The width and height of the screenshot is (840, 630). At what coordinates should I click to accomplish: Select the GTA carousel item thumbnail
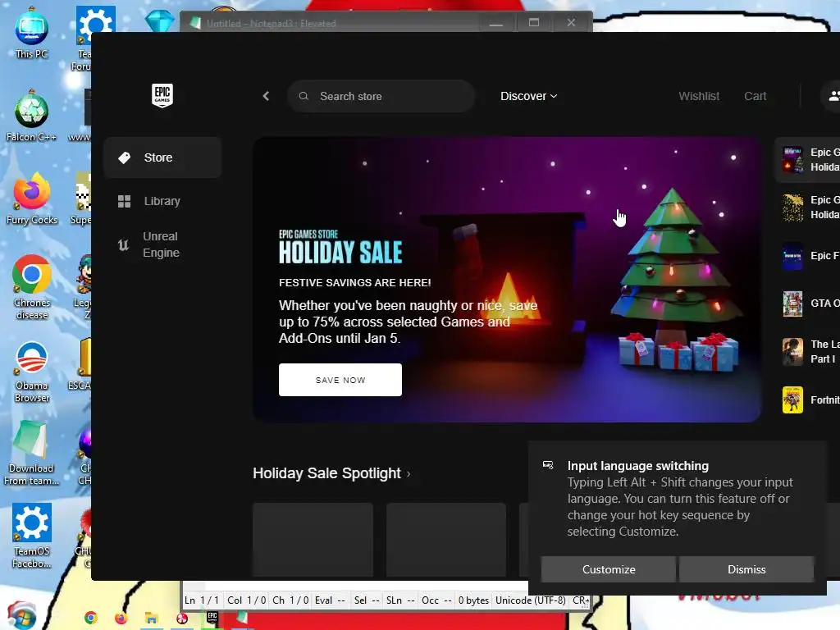tap(792, 304)
